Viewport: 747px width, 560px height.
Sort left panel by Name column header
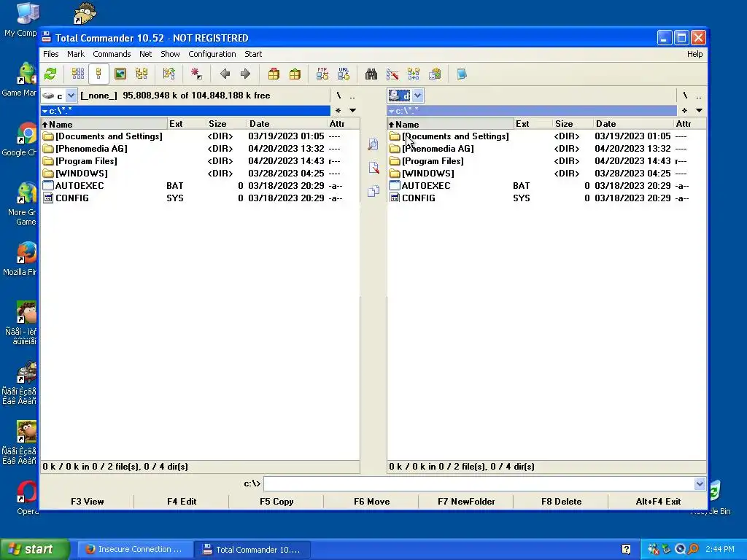[x=104, y=124]
